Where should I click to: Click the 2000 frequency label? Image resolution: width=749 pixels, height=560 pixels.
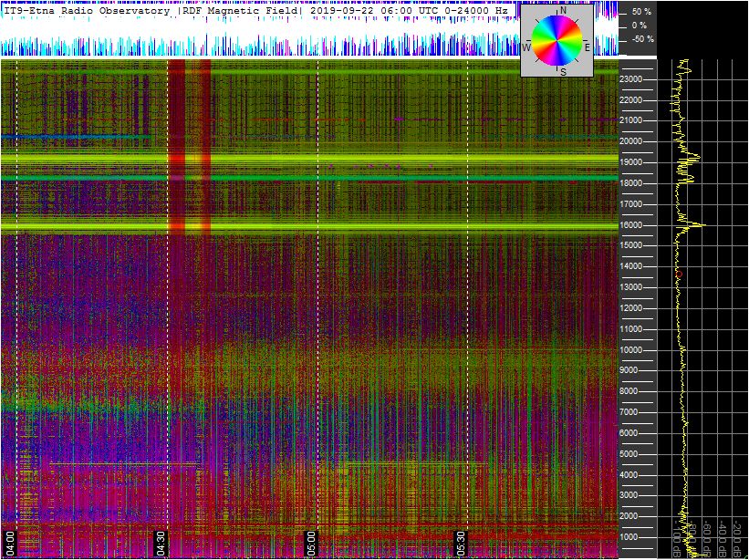pyautogui.click(x=629, y=516)
